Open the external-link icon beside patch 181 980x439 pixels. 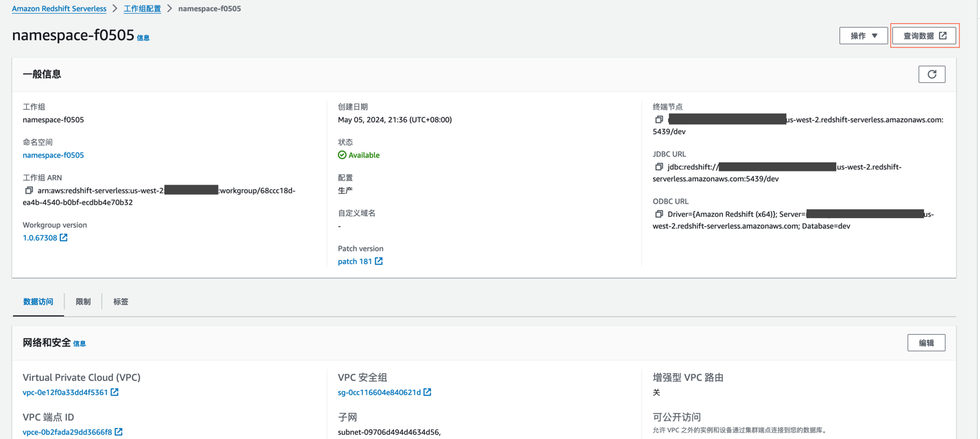tap(379, 261)
